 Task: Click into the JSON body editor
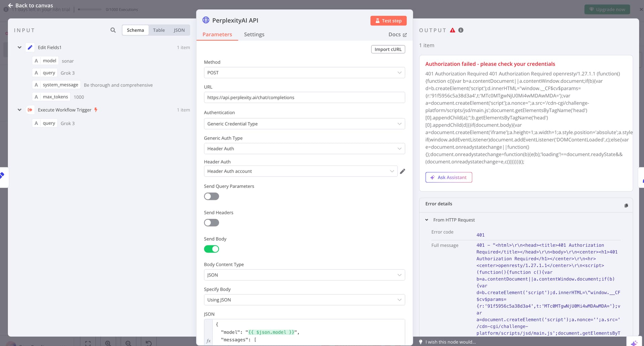[x=308, y=332]
